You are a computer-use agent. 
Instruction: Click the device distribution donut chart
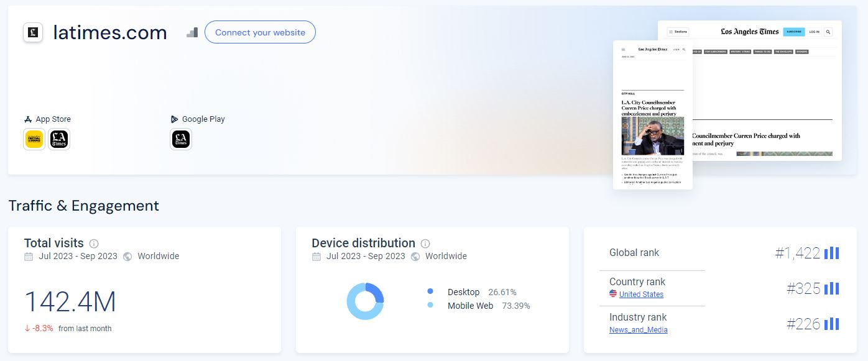[365, 301]
